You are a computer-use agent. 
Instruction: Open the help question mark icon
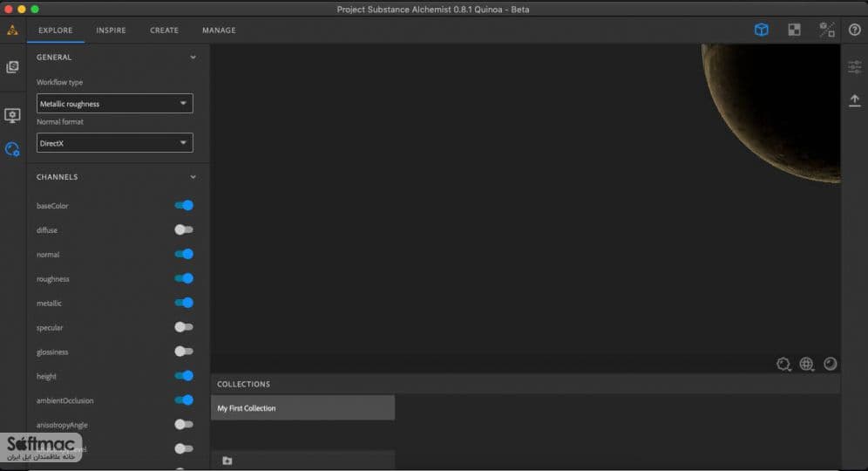coord(854,30)
